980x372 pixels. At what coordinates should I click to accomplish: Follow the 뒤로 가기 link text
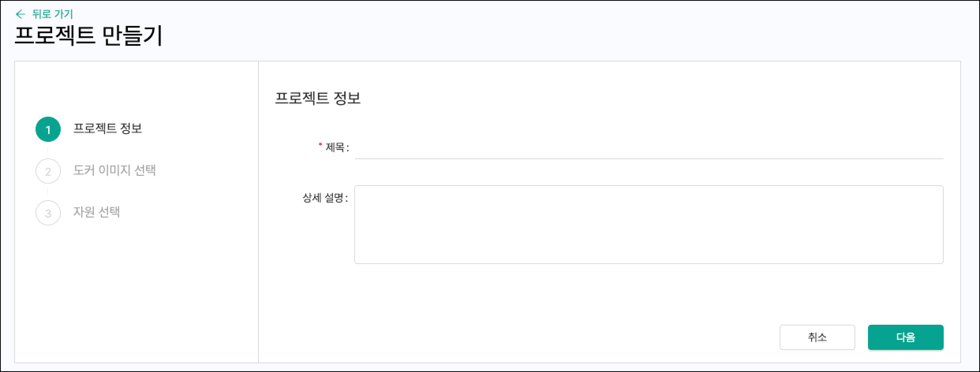(x=52, y=15)
